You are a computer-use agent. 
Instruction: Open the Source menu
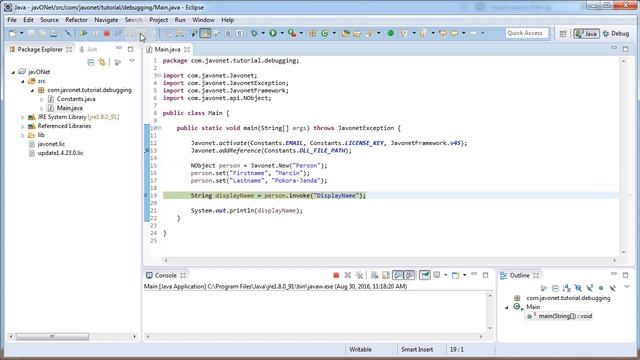coord(49,20)
